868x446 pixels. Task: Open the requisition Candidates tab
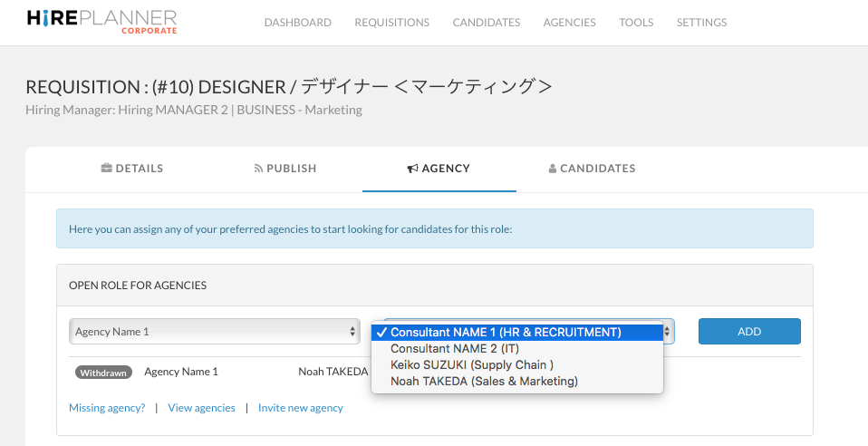[592, 169]
